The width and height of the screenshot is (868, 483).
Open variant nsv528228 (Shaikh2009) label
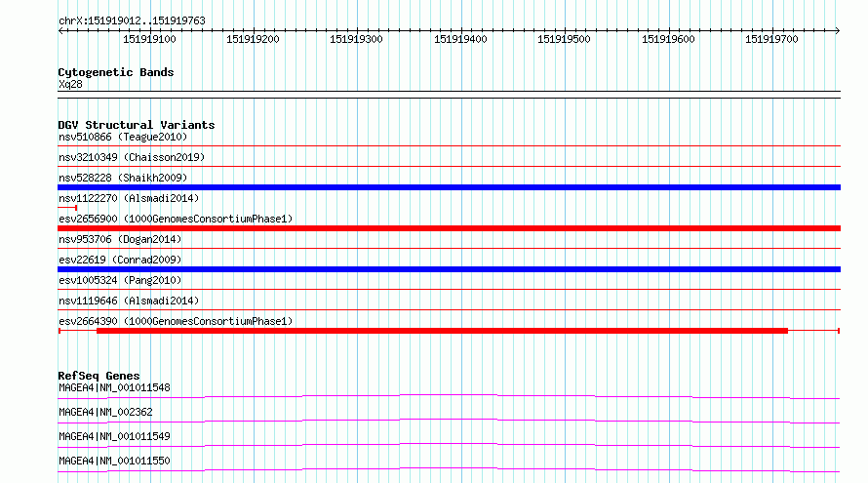(123, 178)
